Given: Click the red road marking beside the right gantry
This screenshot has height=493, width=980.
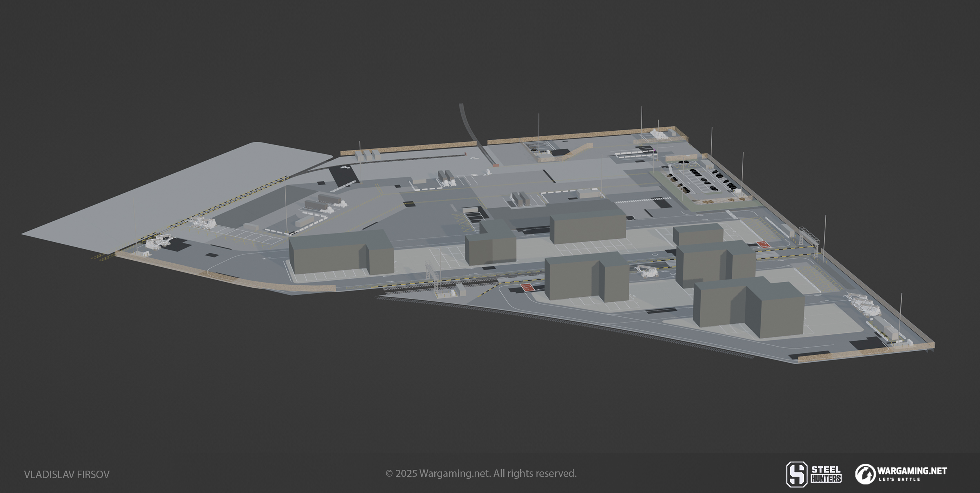Looking at the screenshot, I should tap(763, 244).
